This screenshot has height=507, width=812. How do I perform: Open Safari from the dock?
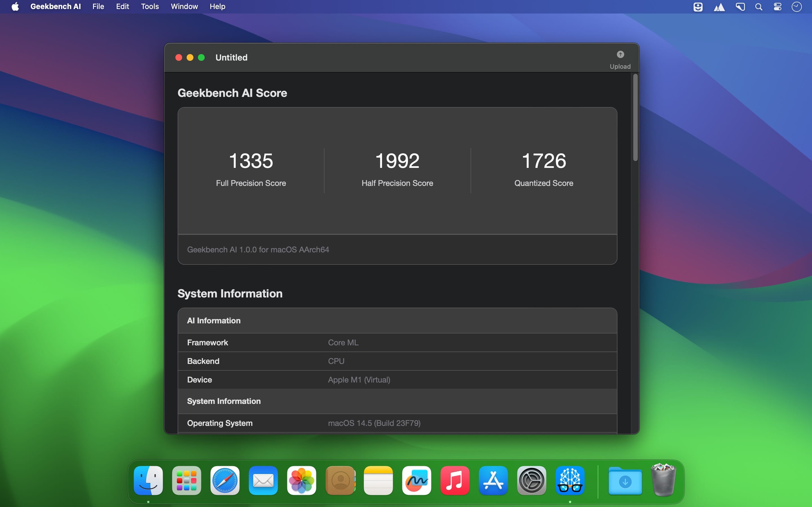click(x=225, y=480)
